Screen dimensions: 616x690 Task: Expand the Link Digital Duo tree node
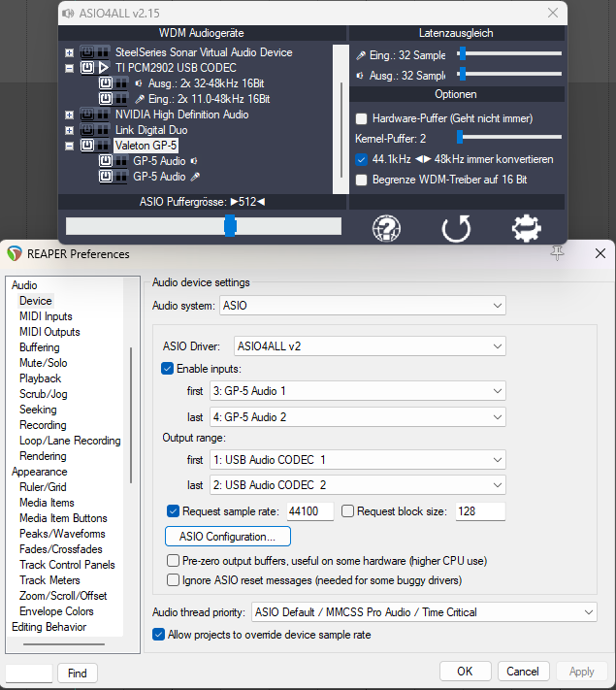pyautogui.click(x=69, y=130)
